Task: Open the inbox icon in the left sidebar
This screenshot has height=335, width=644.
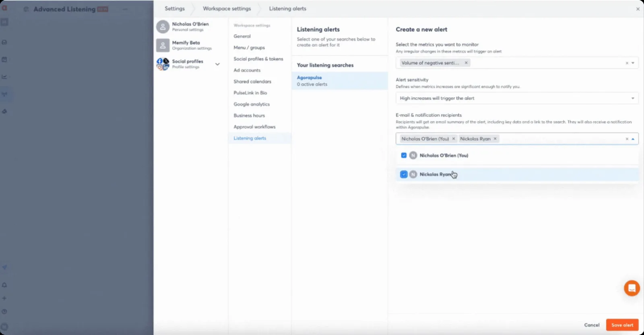Action: 4,42
